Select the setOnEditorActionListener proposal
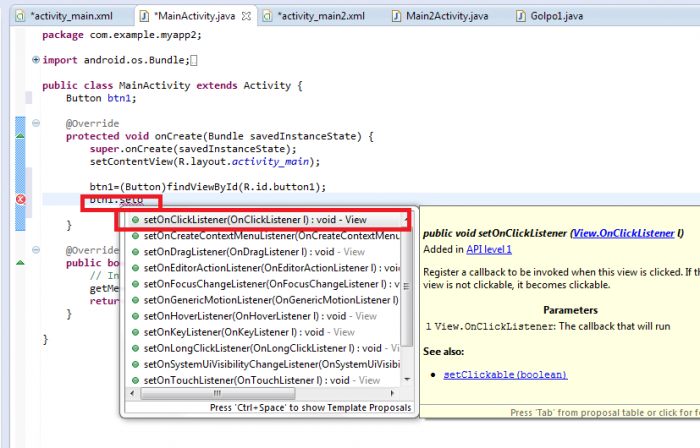The width and height of the screenshot is (700, 448). [264, 268]
